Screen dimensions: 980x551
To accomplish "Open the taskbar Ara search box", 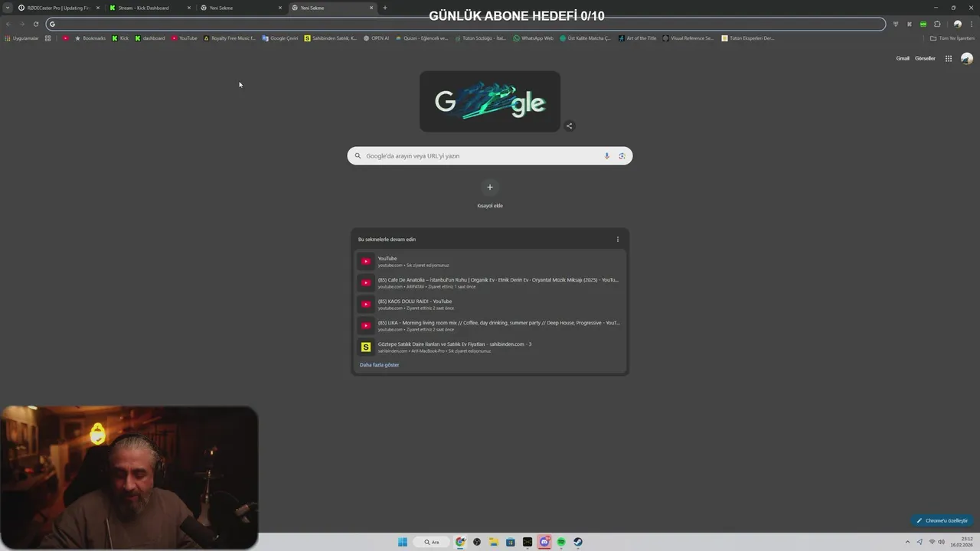I will click(432, 542).
